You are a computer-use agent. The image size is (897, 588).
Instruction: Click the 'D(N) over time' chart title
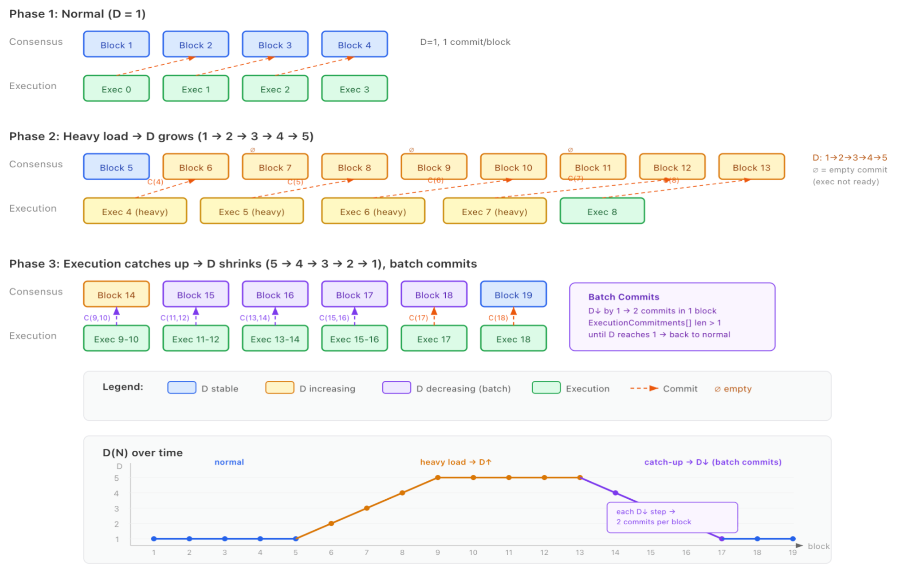pos(143,453)
